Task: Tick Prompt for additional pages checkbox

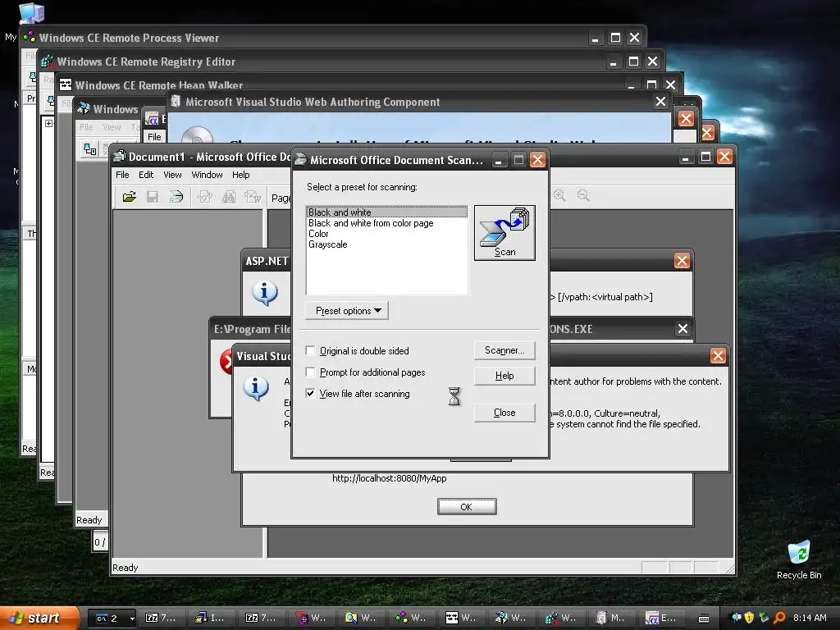Action: point(310,372)
